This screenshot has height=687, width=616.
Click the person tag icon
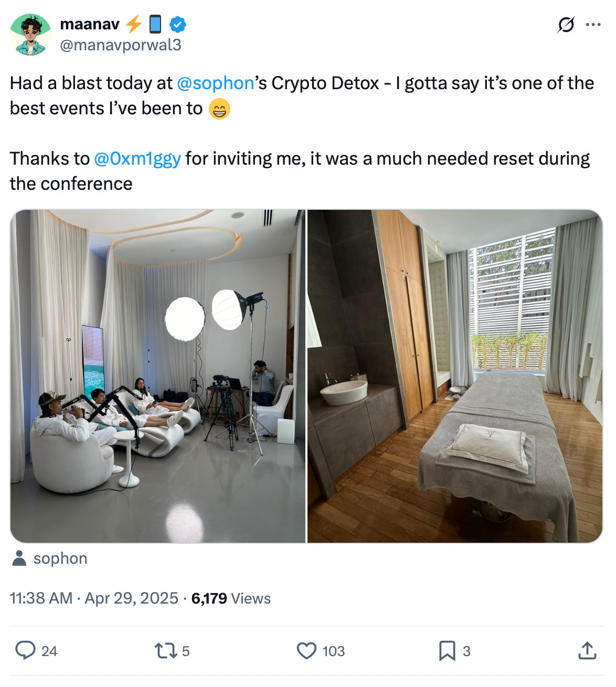pyautogui.click(x=19, y=559)
